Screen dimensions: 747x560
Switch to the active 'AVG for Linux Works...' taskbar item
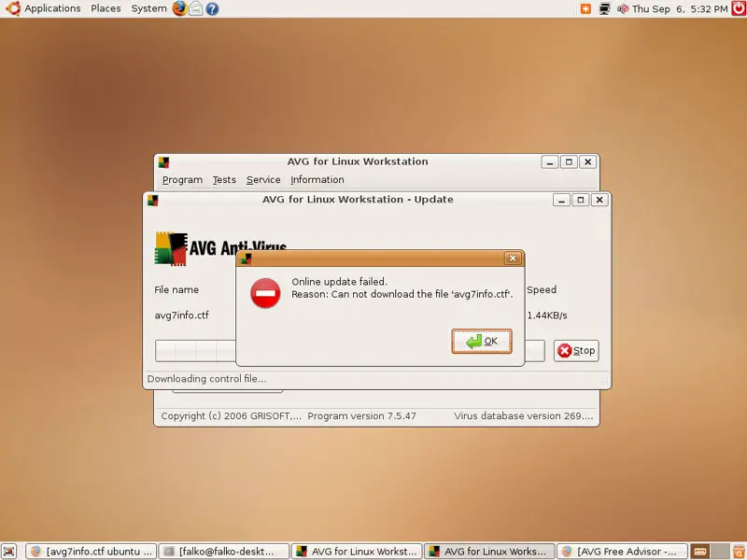coord(489,552)
